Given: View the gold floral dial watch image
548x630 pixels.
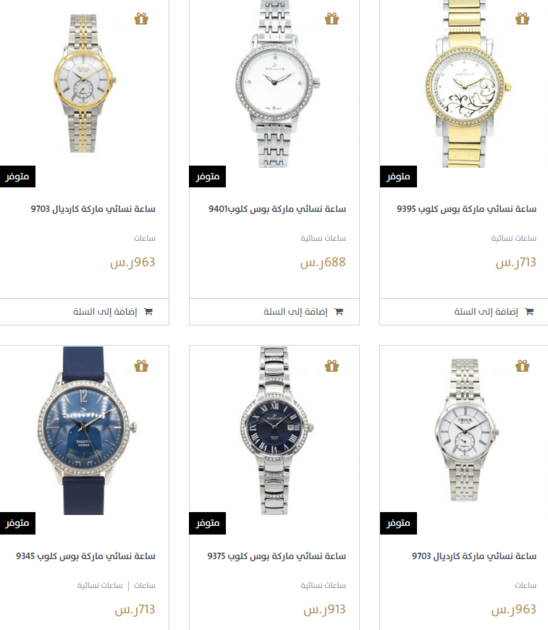Looking at the screenshot, I should click(x=468, y=84).
